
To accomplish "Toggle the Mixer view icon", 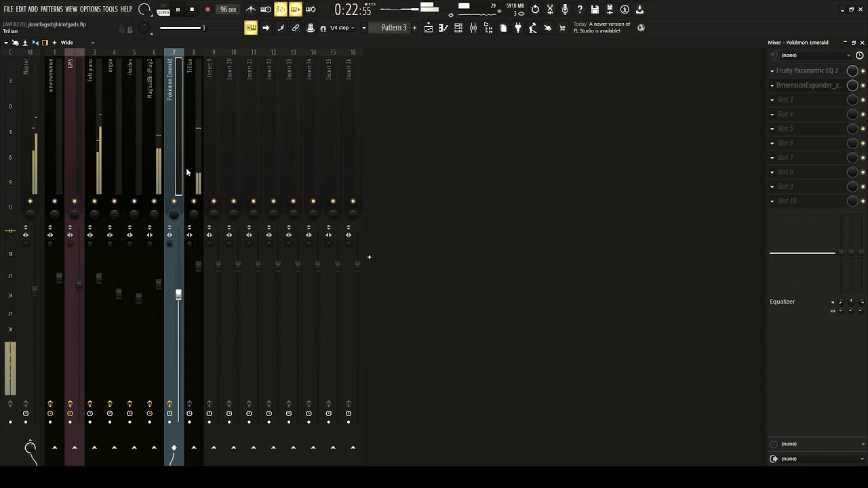I will click(x=473, y=28).
